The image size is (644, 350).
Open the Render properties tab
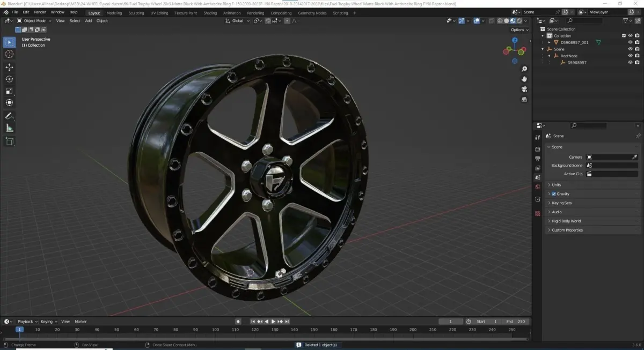538,149
